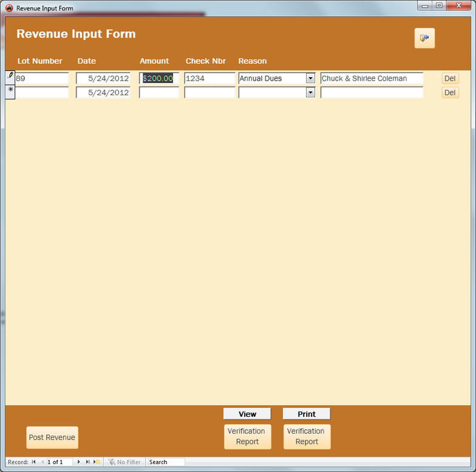This screenshot has width=476, height=472.
Task: Click the exit door icon button
Action: point(424,38)
